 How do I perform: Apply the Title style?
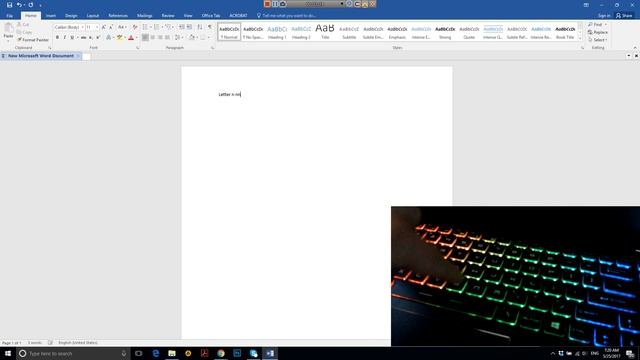(325, 32)
